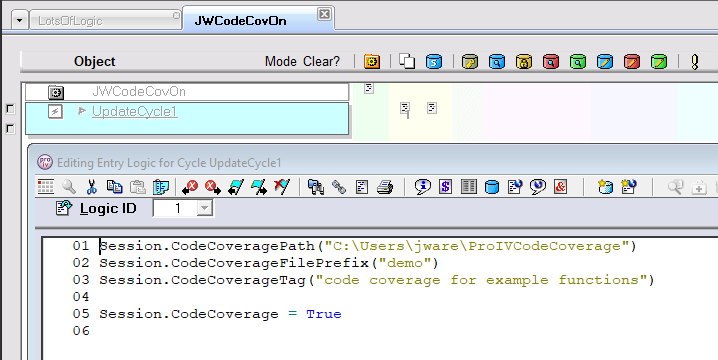Click the binoculars search icon
Screen dimensions: 718x360
(316, 187)
